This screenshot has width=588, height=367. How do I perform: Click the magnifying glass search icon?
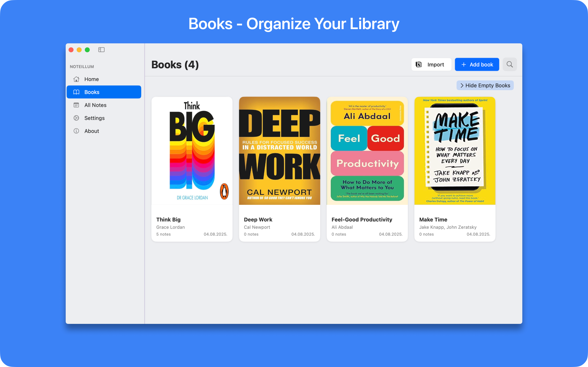pos(509,64)
